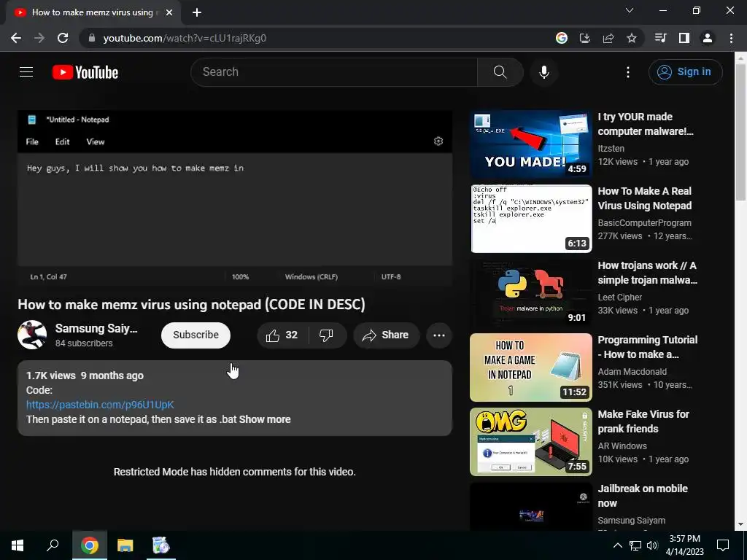Open 'How to make a game in Notepad' thumbnail

(531, 367)
